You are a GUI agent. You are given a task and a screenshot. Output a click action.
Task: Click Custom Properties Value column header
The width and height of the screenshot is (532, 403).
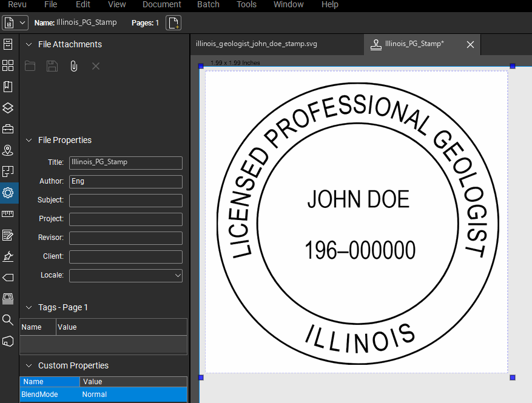click(x=133, y=382)
